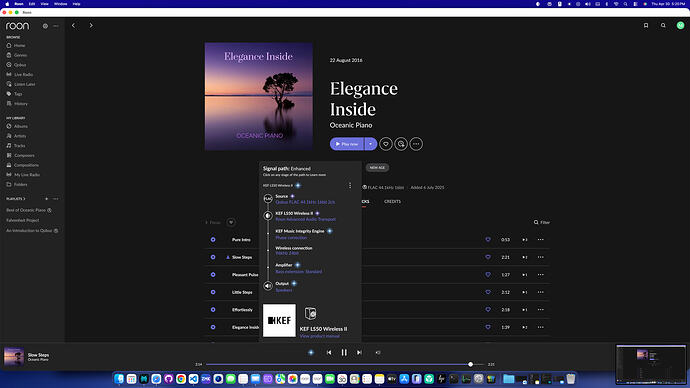Toggle the heart filter next to Focus
The width and height of the screenshot is (690, 388).
(x=231, y=222)
